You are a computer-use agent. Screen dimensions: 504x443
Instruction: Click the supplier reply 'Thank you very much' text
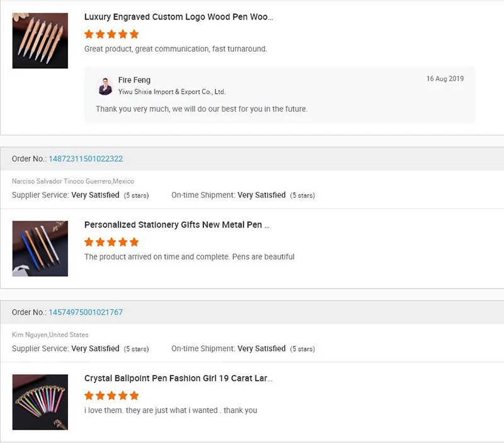[201, 109]
